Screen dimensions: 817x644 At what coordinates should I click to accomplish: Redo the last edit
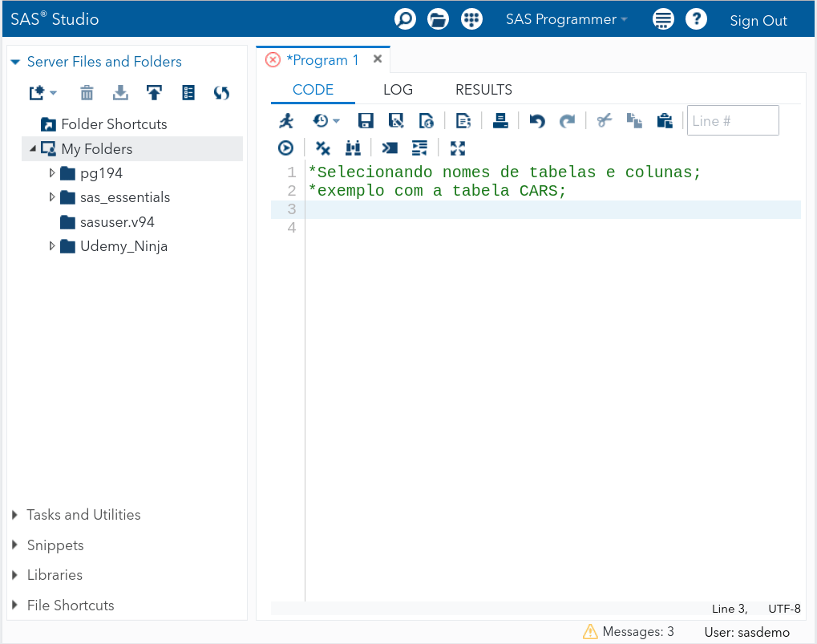pos(567,121)
